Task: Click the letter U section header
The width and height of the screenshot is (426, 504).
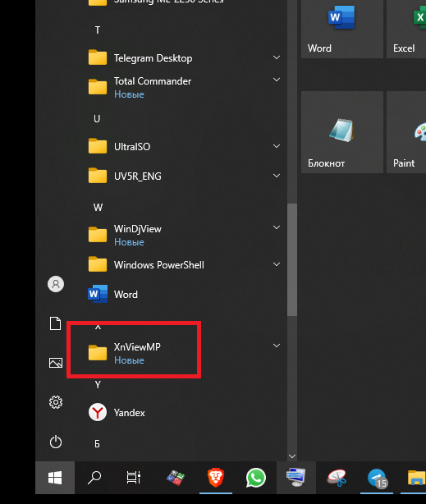Action: [97, 119]
